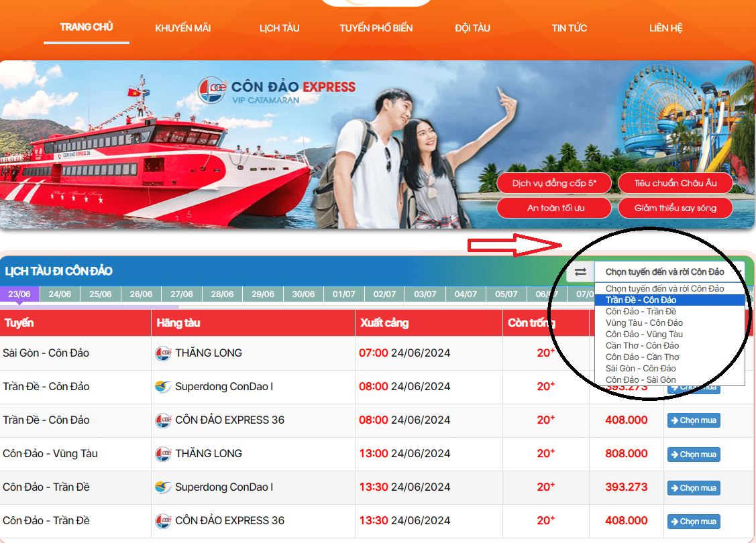The width and height of the screenshot is (756, 543).
Task: Open the TRANG CHỦ home tab
Action: 87,27
